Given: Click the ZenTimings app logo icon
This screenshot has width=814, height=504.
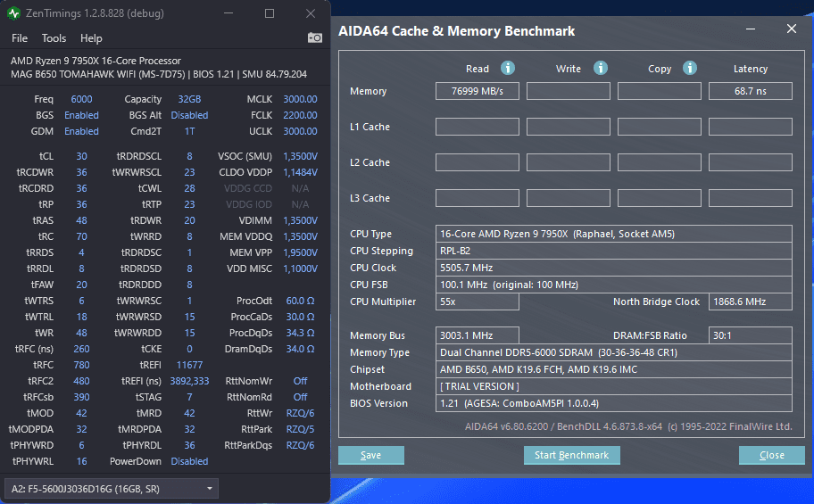Looking at the screenshot, I should tap(14, 13).
